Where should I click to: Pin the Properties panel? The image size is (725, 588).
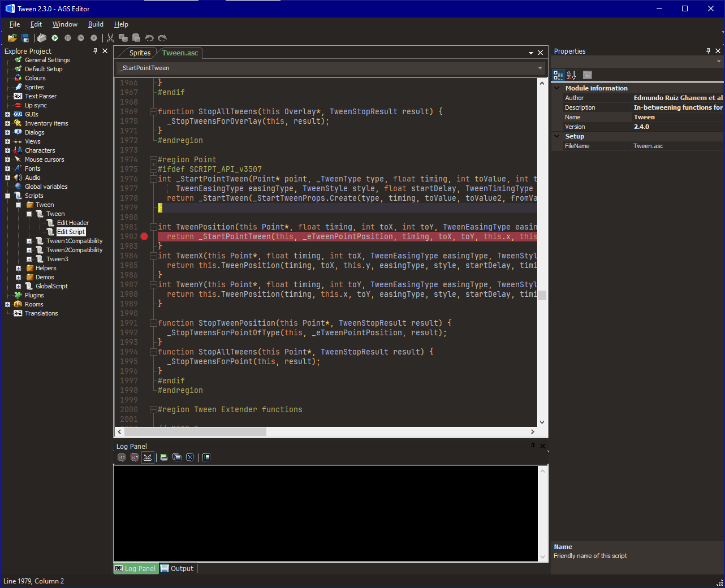click(x=708, y=51)
